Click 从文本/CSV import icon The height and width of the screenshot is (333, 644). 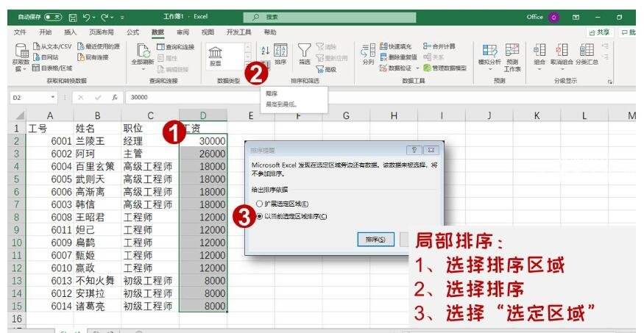tap(37, 47)
